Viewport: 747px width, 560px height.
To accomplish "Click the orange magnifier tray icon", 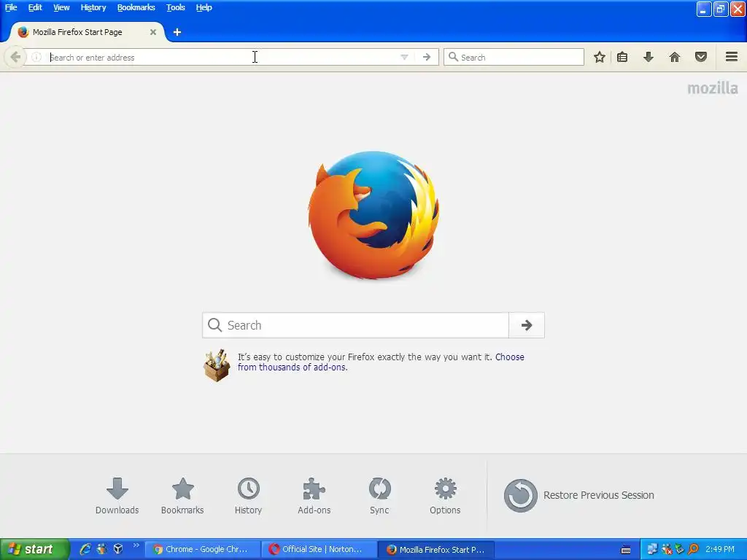I will tap(693, 549).
